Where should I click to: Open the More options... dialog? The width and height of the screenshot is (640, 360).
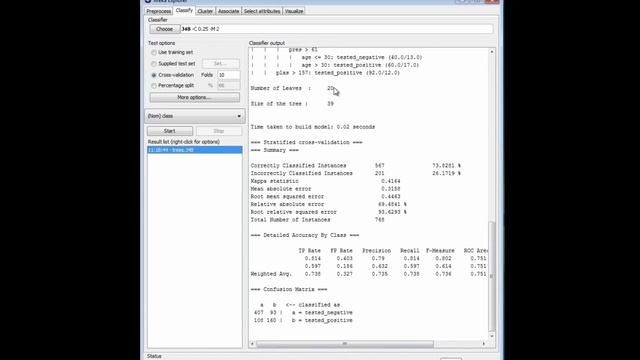tap(194, 98)
